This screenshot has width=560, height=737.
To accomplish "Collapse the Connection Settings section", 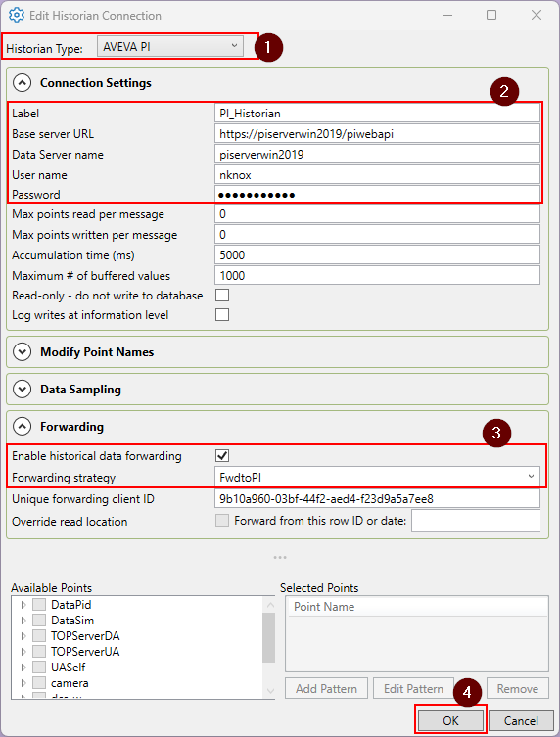I will click(23, 83).
